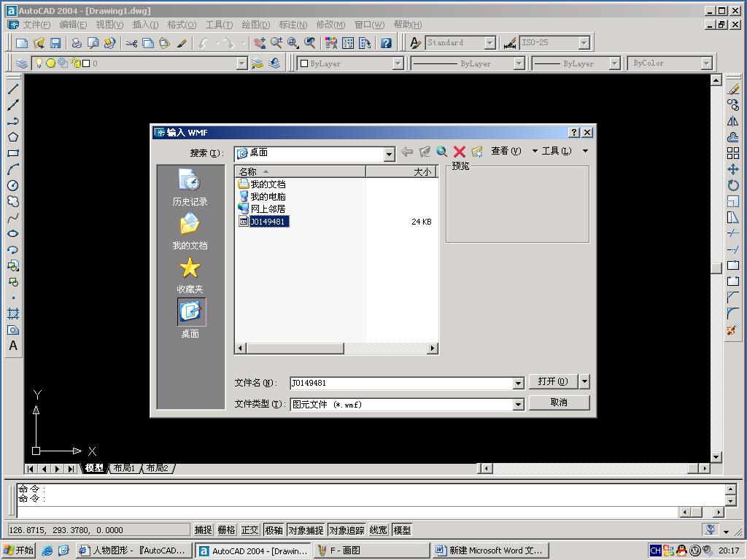Go to 收藏夹 favorites in places bar
Screen dimensions: 747x560
pyautogui.click(x=190, y=276)
